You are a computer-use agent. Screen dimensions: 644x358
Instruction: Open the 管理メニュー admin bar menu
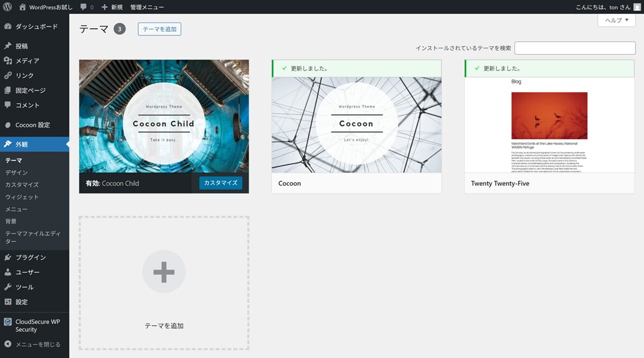pyautogui.click(x=147, y=7)
